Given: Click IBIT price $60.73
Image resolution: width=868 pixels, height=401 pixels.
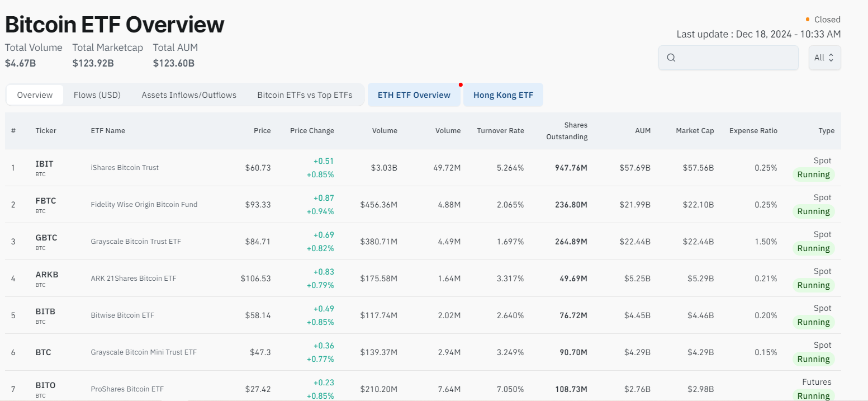Looking at the screenshot, I should (258, 168).
